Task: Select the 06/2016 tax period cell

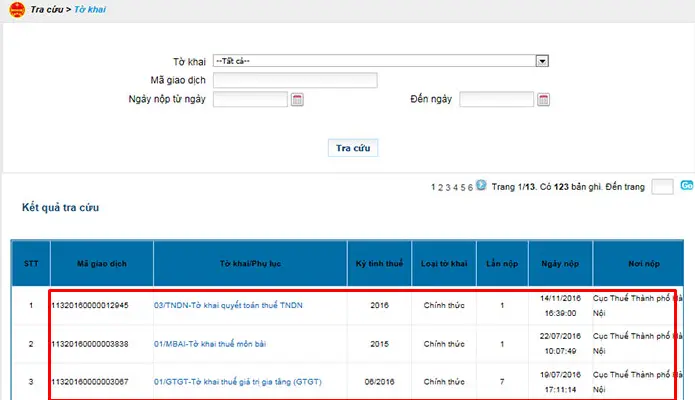Action: [x=379, y=382]
